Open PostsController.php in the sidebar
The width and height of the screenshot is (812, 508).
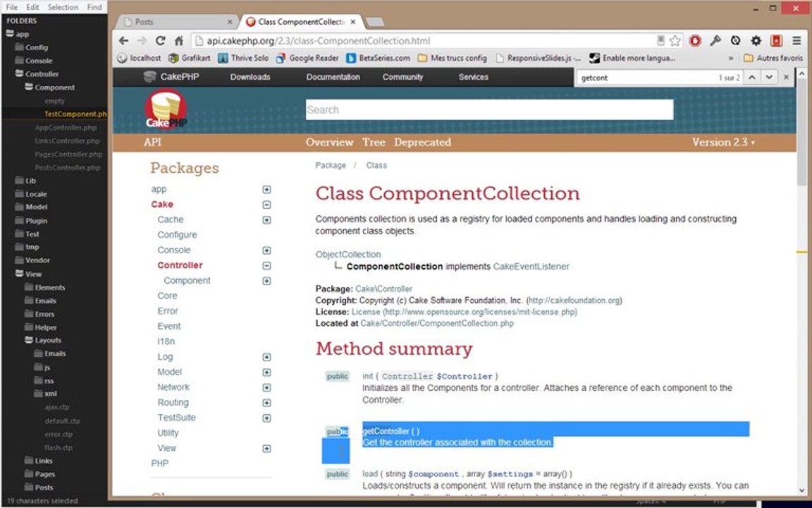pyautogui.click(x=68, y=167)
